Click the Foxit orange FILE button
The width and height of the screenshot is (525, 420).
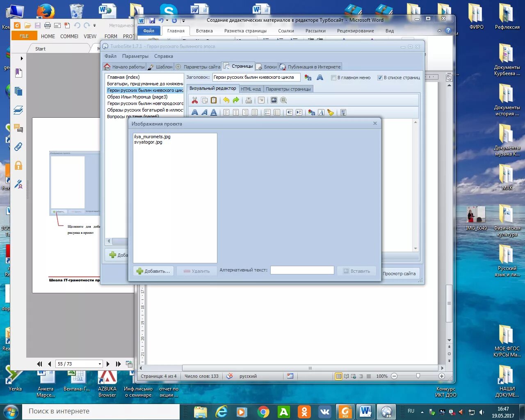24,36
